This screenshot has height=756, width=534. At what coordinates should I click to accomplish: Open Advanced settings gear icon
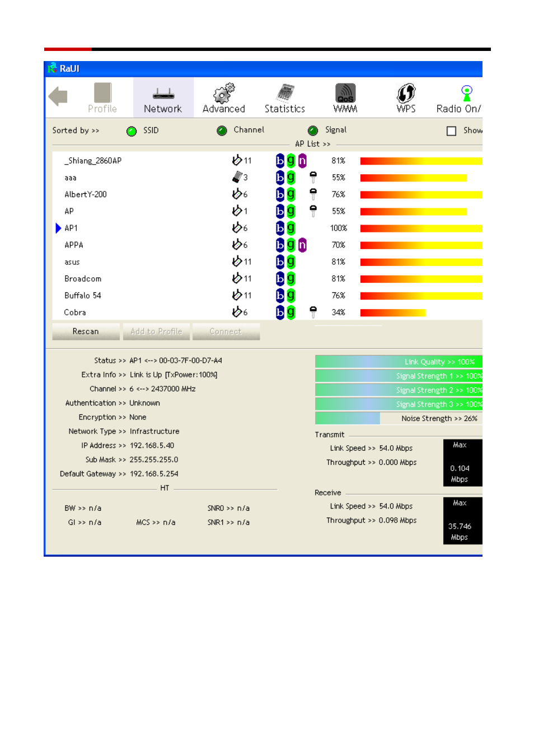click(224, 93)
